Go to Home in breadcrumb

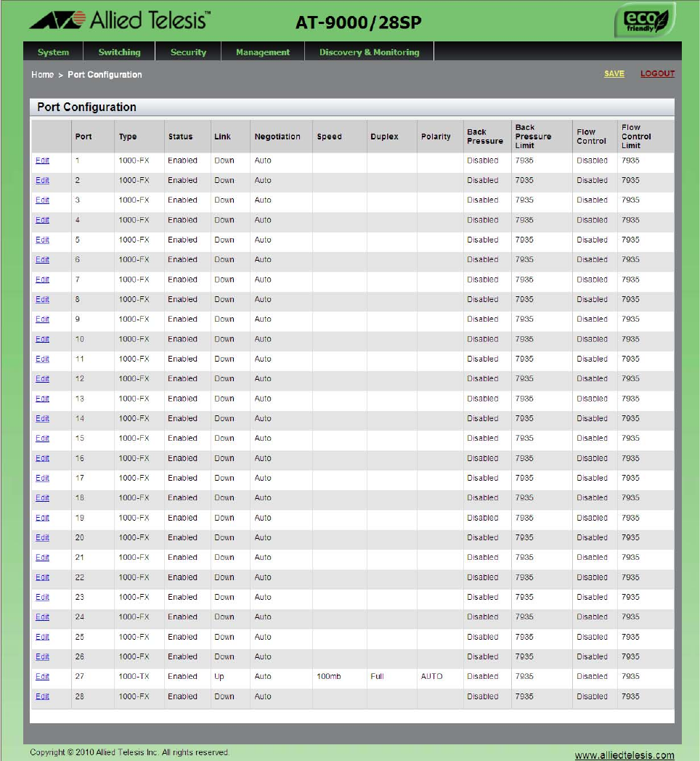(x=42, y=75)
